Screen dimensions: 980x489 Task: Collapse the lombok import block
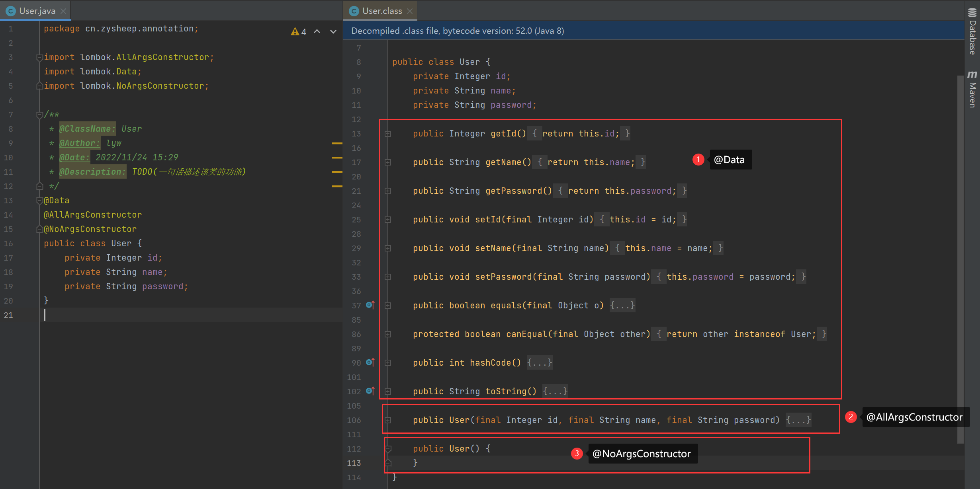[x=39, y=57]
